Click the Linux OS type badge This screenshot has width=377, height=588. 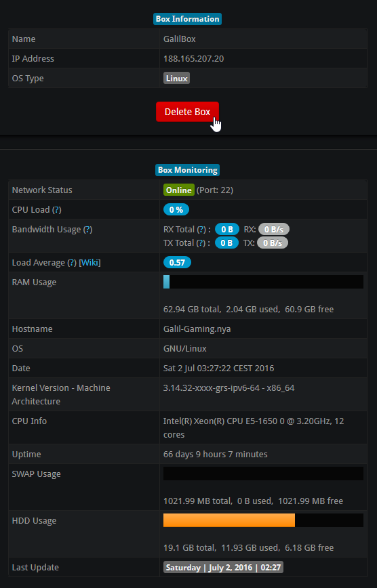point(176,79)
